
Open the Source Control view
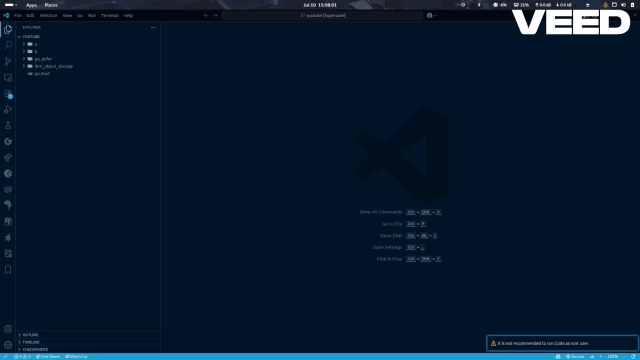8,61
